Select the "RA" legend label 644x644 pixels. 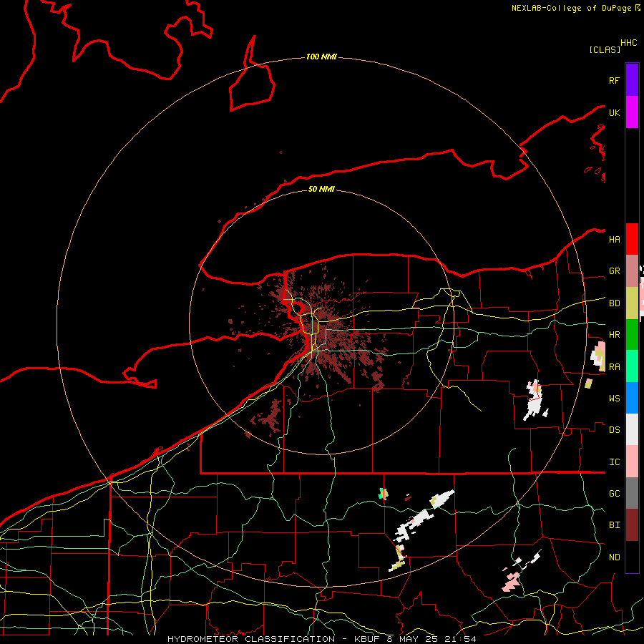[614, 367]
